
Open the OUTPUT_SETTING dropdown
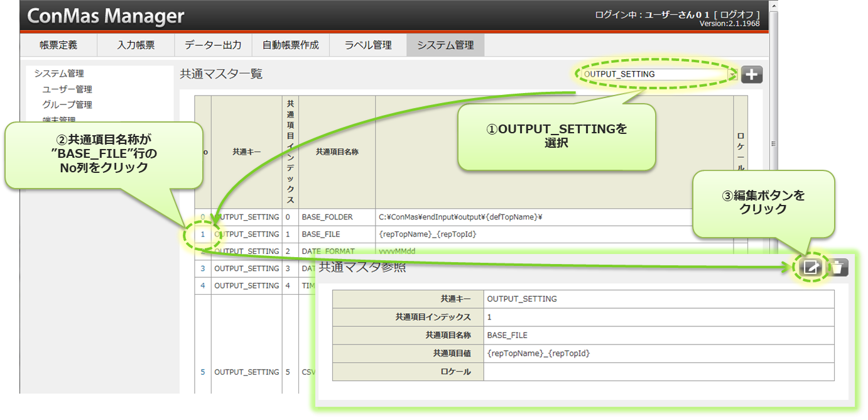click(732, 74)
